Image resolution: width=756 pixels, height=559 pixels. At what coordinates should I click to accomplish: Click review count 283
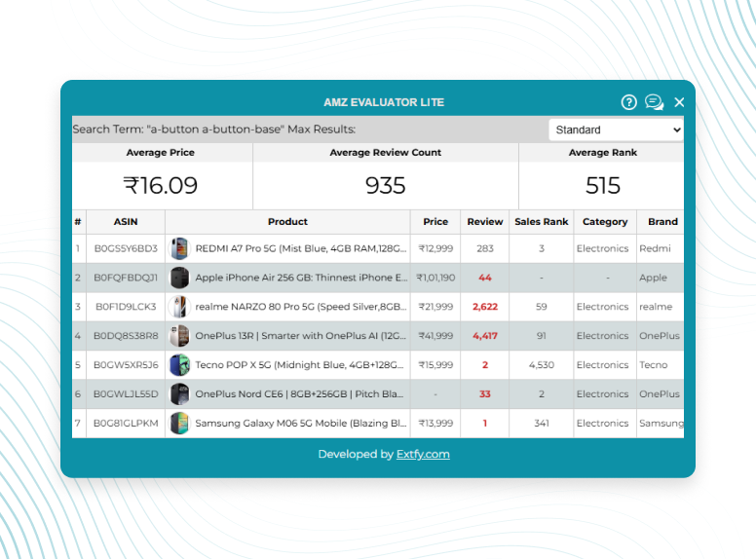(x=485, y=248)
